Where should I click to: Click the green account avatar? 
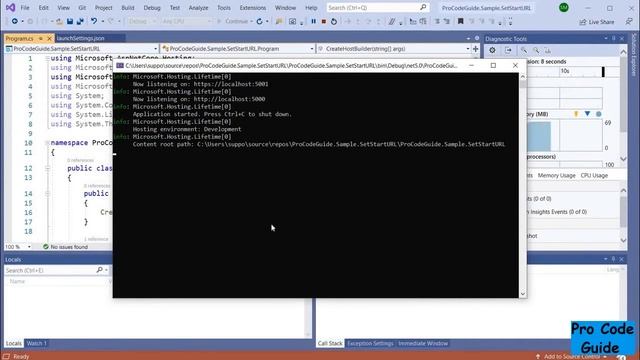(564, 7)
